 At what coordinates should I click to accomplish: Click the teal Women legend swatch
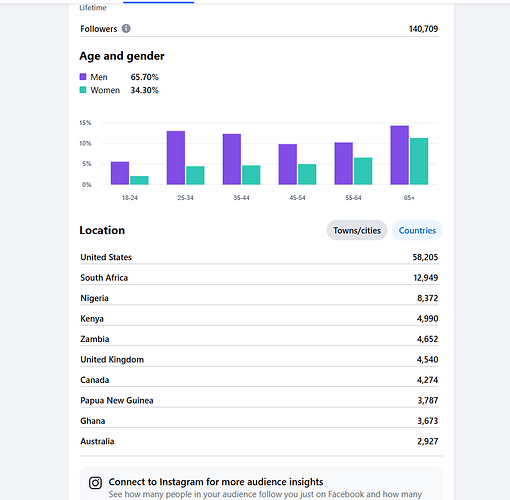(83, 90)
